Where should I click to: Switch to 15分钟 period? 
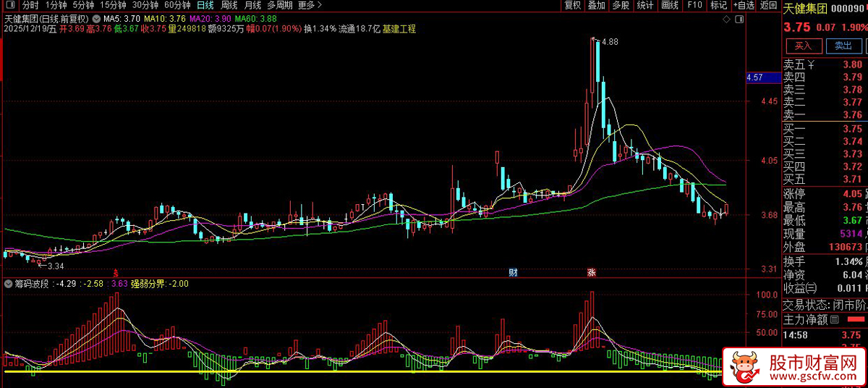(113, 5)
